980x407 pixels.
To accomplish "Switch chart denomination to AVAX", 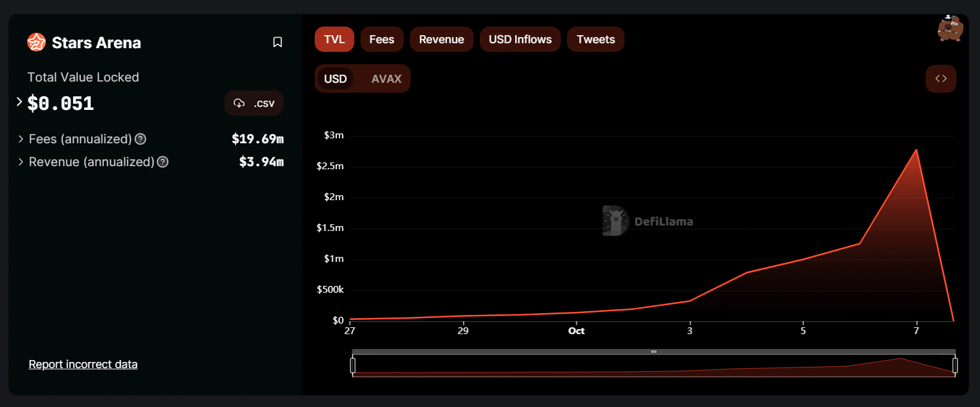I will point(386,78).
